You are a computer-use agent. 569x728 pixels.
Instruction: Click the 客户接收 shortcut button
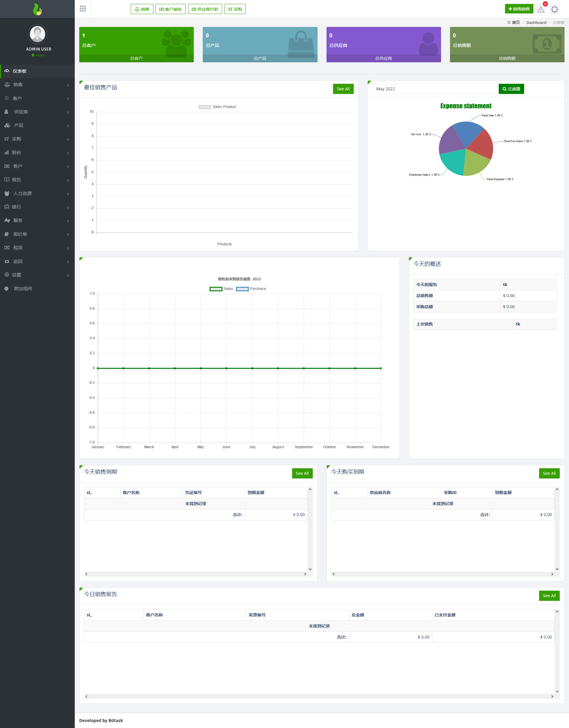[x=170, y=9]
